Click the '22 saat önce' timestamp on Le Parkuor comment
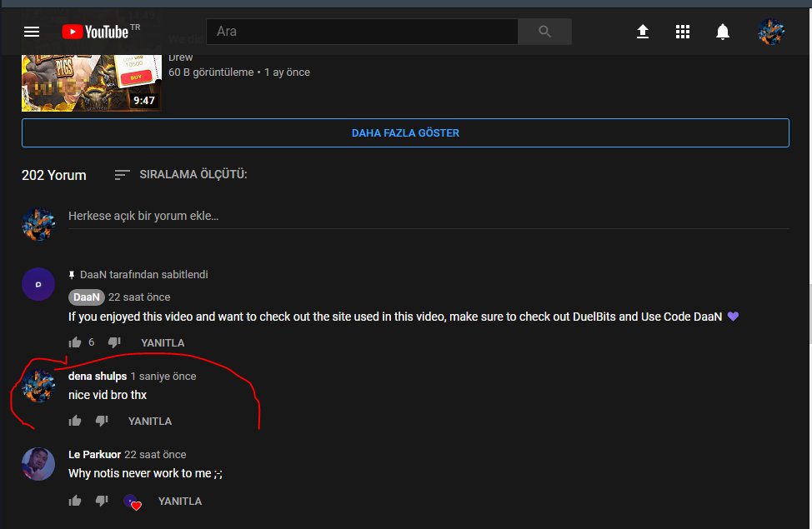812x529 pixels. tap(155, 455)
